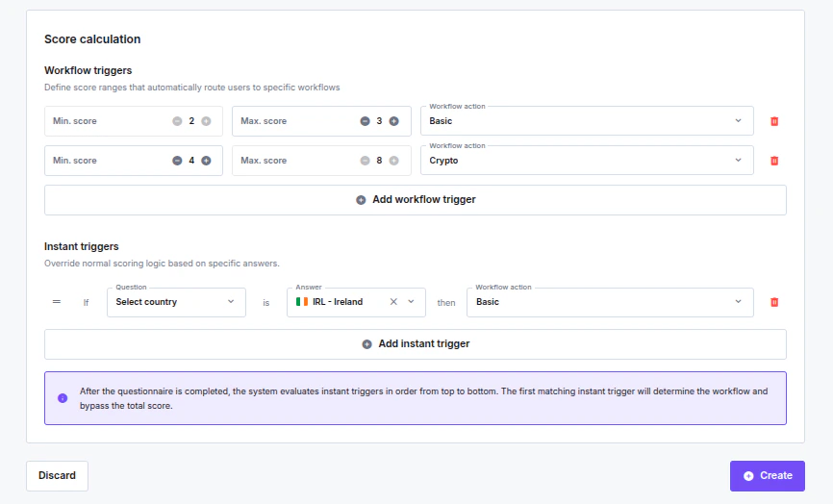The height and width of the screenshot is (504, 833).
Task: Create the score configuration
Action: [768, 476]
